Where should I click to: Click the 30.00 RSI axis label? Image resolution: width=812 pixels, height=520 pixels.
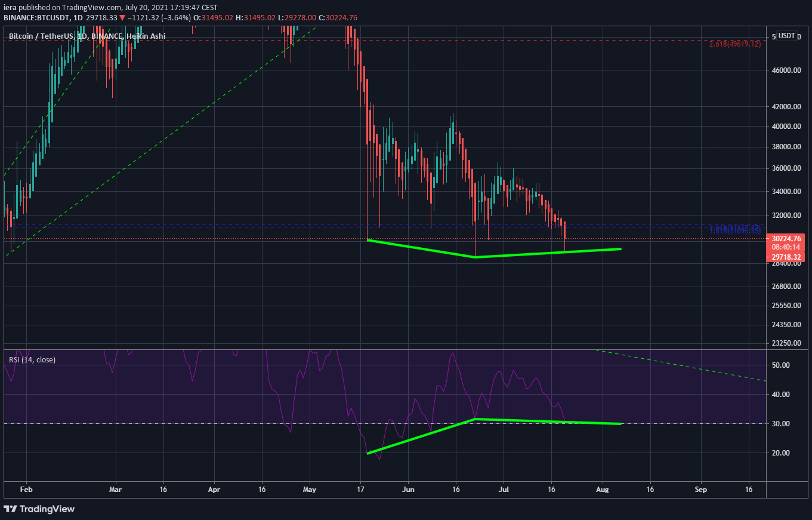point(782,424)
